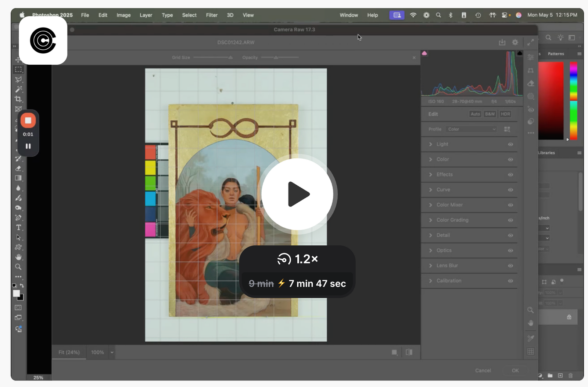
Task: Expand the Curve section
Action: 443,189
